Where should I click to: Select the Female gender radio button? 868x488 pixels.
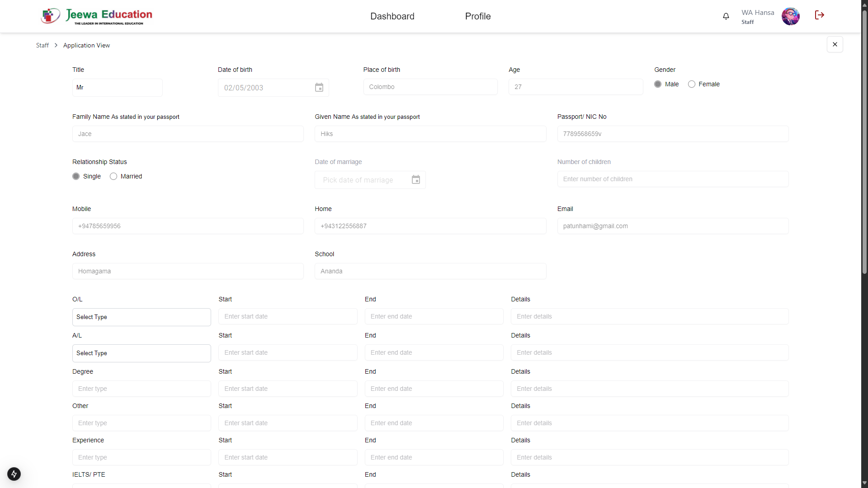(692, 84)
